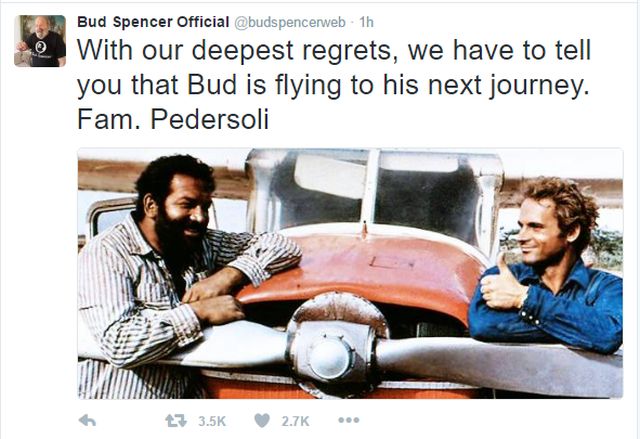Click the airplane propeller in the photo
The image size is (640, 439).
pyautogui.click(x=330, y=352)
